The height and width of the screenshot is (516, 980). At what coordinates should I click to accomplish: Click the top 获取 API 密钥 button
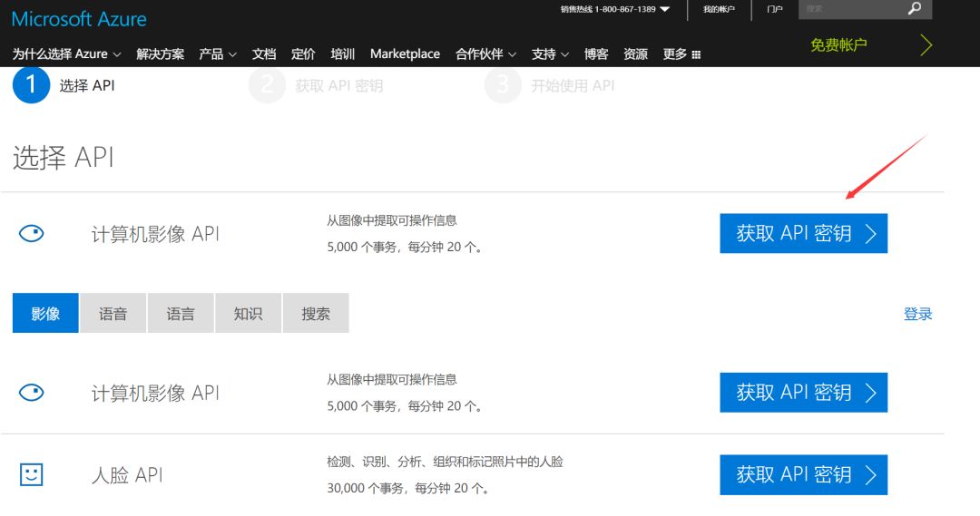pyautogui.click(x=804, y=234)
